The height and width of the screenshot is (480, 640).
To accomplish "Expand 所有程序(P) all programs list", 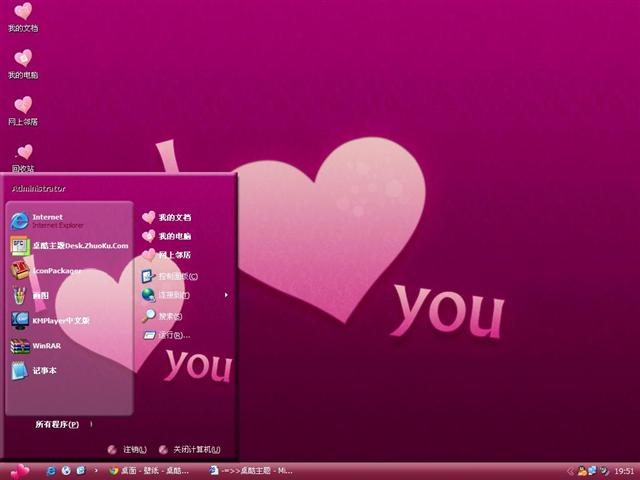I will click(x=63, y=424).
